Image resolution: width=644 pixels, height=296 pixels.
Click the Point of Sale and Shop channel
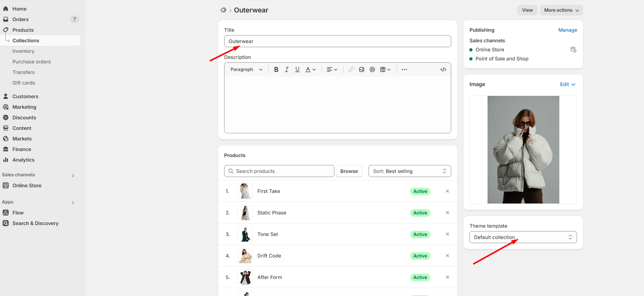pos(502,59)
